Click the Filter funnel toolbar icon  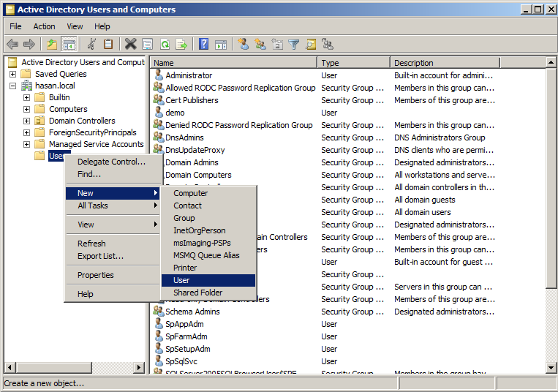click(x=294, y=44)
